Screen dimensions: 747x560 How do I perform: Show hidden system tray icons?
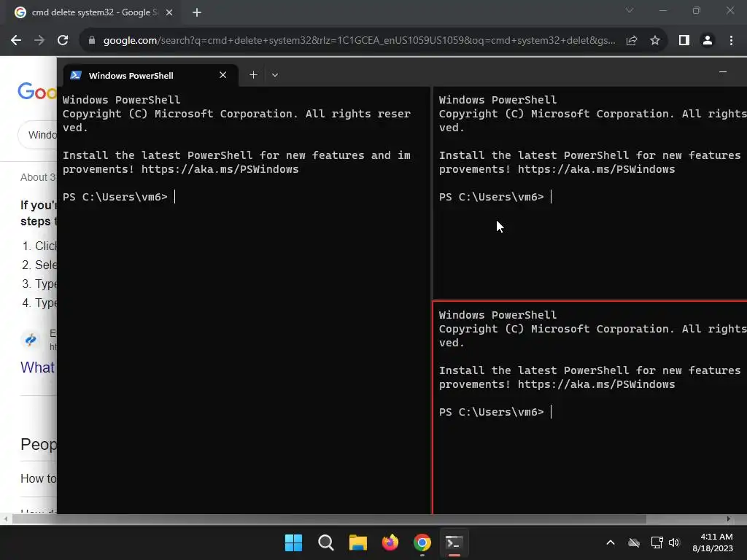(611, 542)
